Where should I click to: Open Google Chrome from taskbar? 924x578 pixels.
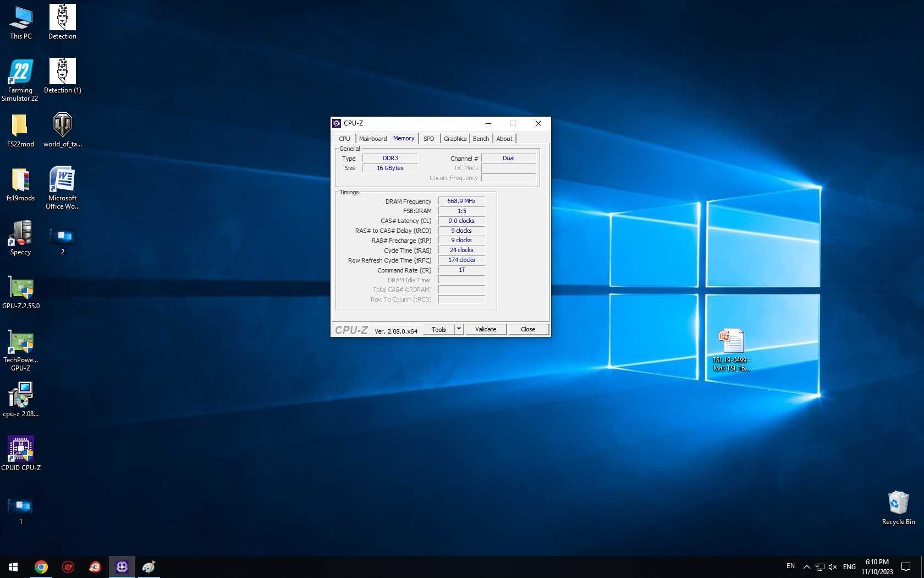pyautogui.click(x=41, y=566)
